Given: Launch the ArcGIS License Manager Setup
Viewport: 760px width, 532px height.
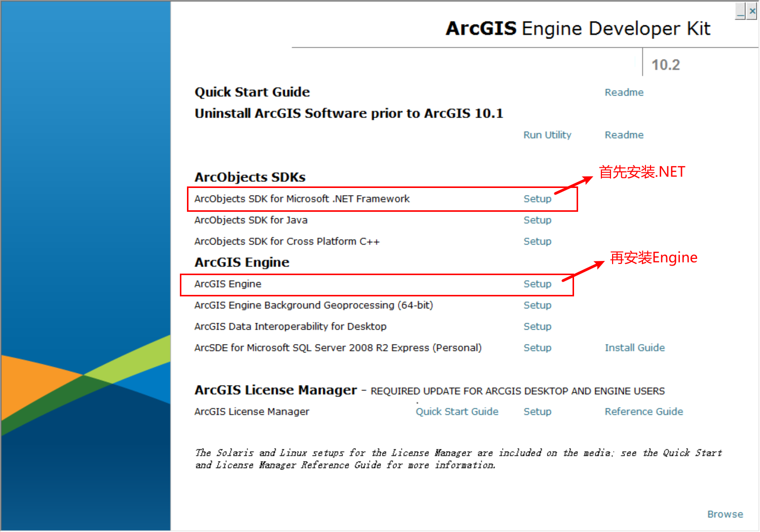Looking at the screenshot, I should coord(537,411).
